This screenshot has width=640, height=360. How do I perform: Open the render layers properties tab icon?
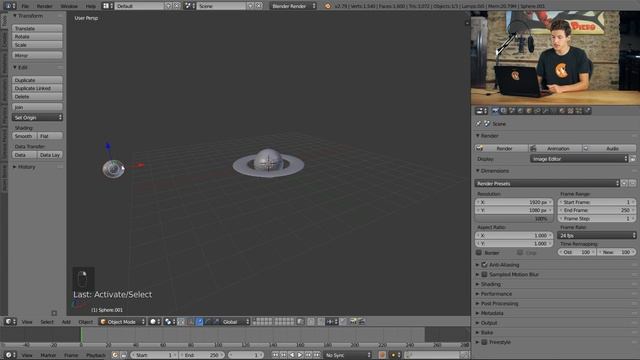pos(504,111)
